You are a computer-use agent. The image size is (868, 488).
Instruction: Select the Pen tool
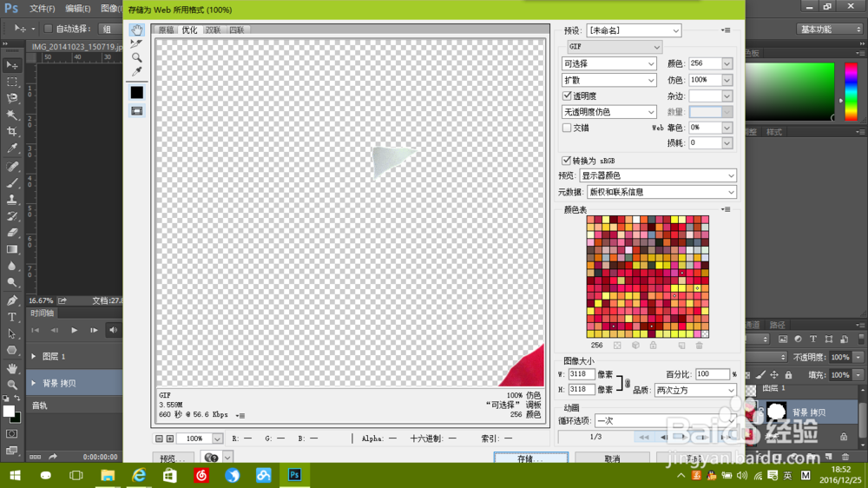point(11,300)
